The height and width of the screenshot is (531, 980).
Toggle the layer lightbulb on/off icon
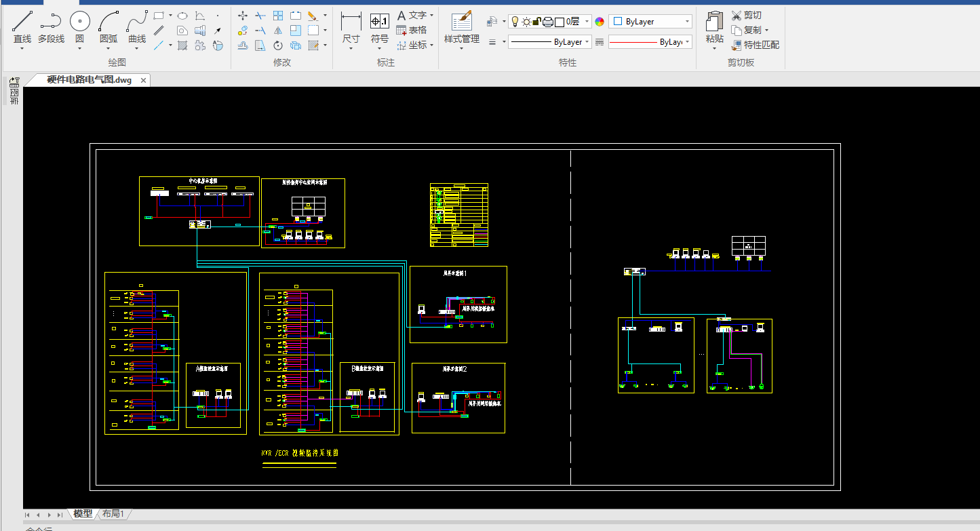pyautogui.click(x=515, y=22)
